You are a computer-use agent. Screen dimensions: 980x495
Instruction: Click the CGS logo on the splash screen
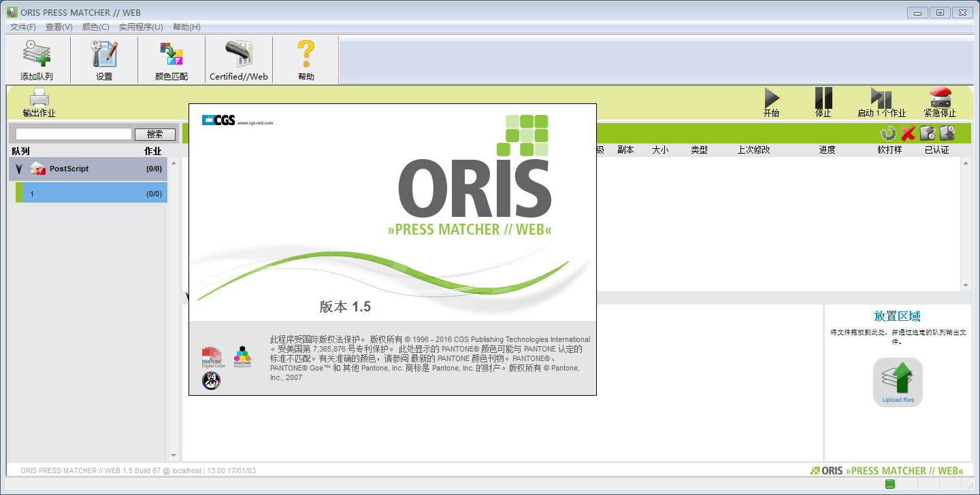(x=218, y=120)
